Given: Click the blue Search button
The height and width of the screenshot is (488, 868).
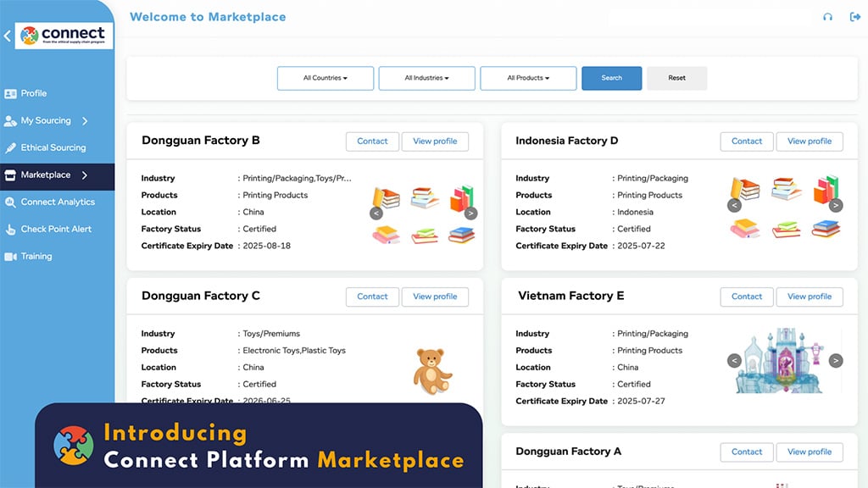Looking at the screenshot, I should point(612,78).
